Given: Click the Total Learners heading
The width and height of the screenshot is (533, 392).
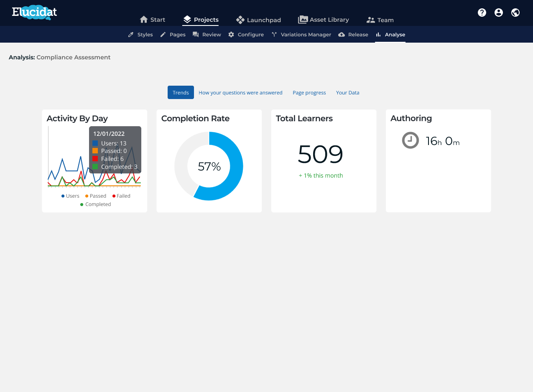Looking at the screenshot, I should click(304, 118).
